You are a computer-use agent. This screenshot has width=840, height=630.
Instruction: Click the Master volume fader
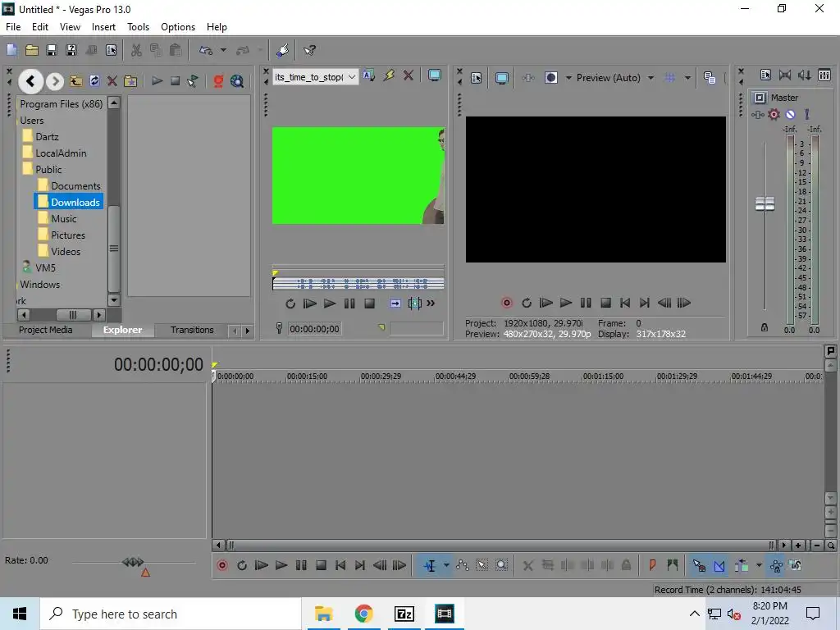765,203
